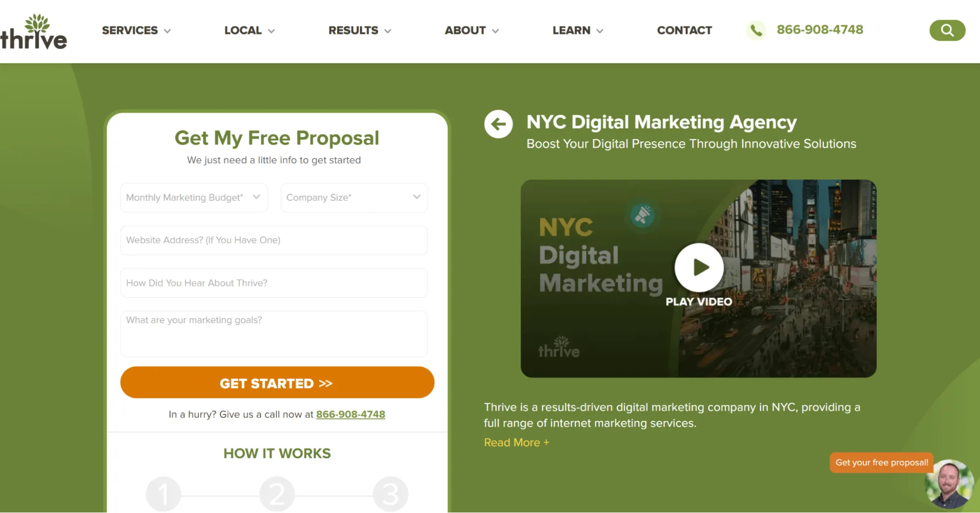Image resolution: width=980 pixels, height=513 pixels.
Task: Click the white back arrow circle
Action: click(499, 124)
